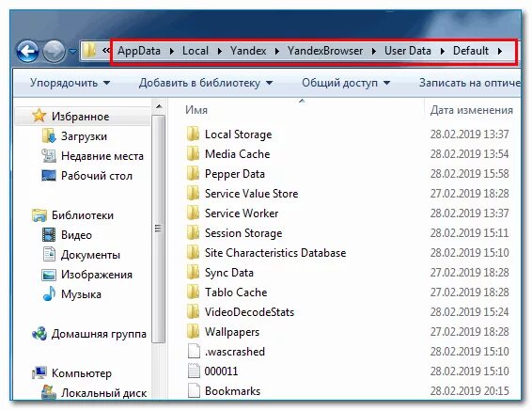This screenshot has width=532, height=411.
Task: Open Локальный диск in the sidebar
Action: tap(103, 393)
